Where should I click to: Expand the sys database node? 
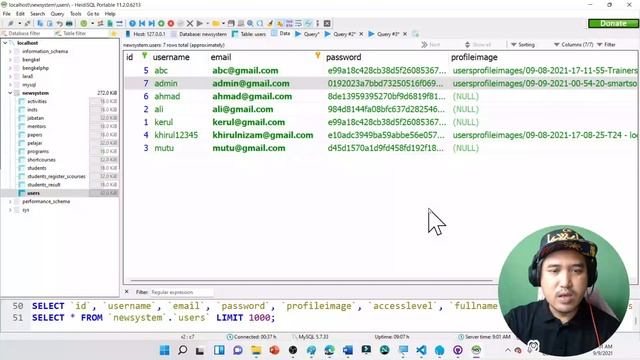pyautogui.click(x=10, y=210)
